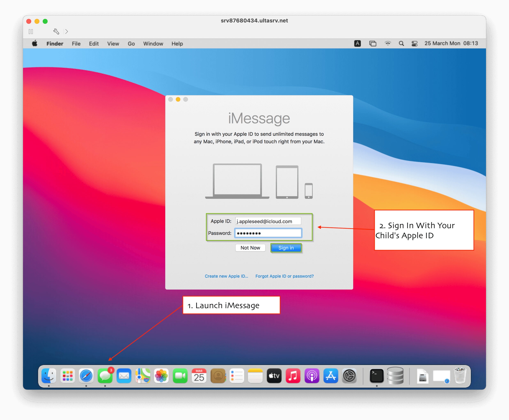
Task: Launch Safari from the Dock
Action: coord(86,376)
